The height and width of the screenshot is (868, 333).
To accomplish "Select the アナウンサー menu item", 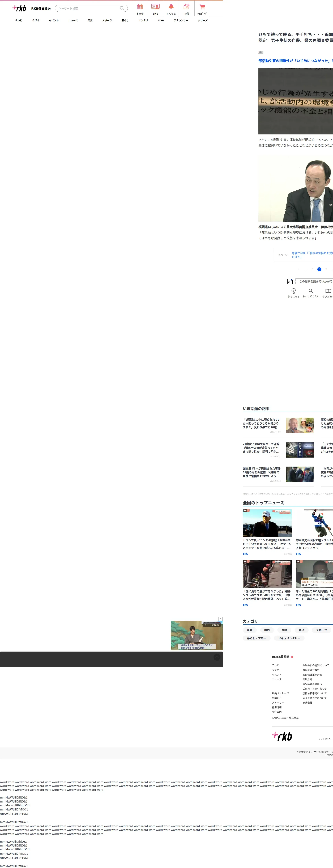I will pos(181,21).
